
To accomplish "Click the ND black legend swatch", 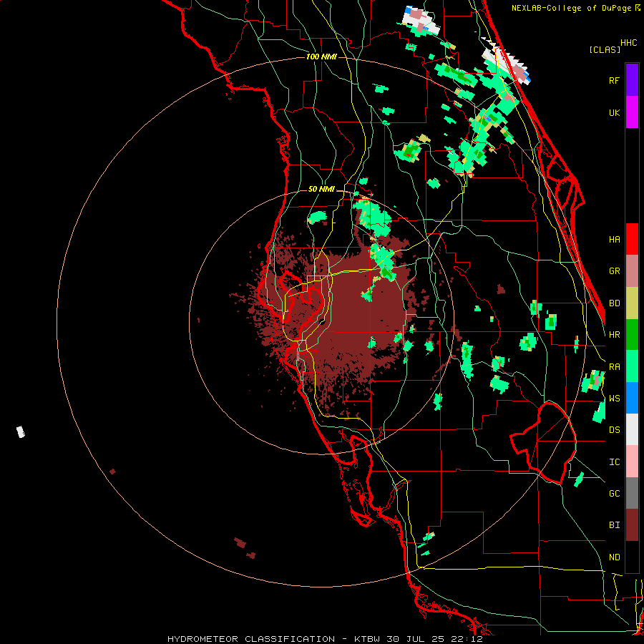I will (x=632, y=557).
